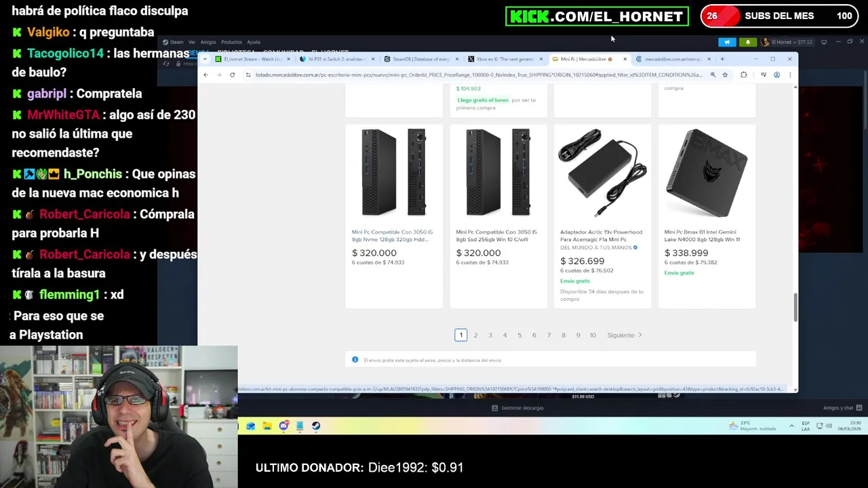Click Steam blue announcements megaphone button
The height and width of the screenshot is (488, 868).
click(727, 42)
